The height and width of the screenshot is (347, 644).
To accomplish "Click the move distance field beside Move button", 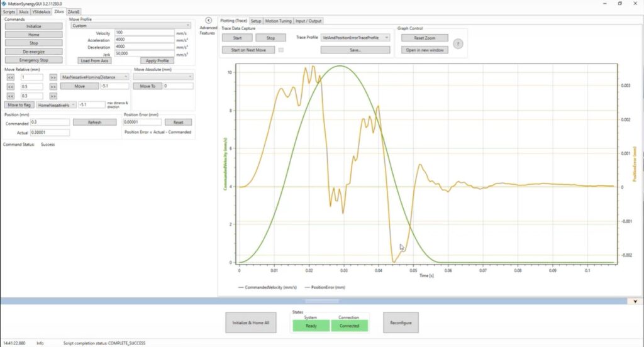I will pos(114,86).
